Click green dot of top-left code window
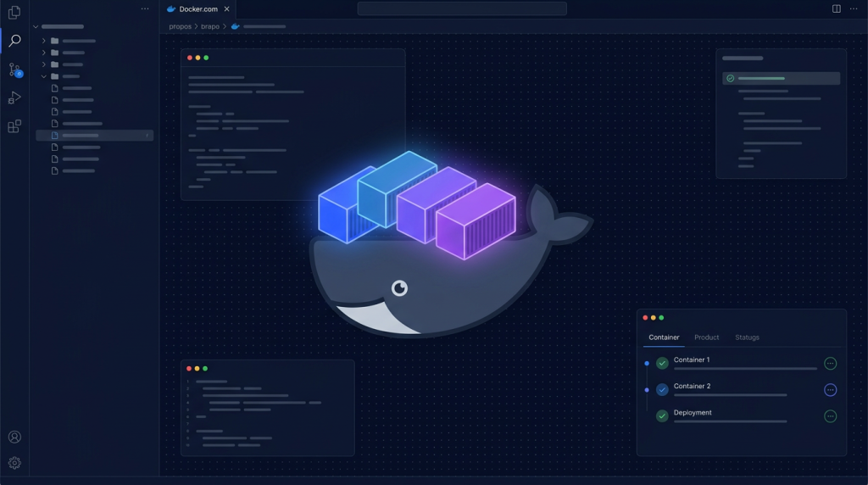The image size is (868, 485). 206,58
